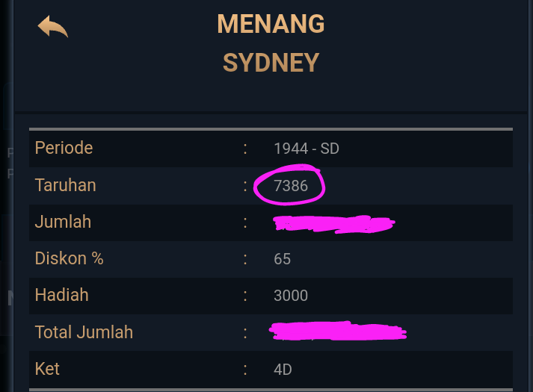Click the MENANG heading
Screen dimensions: 533x392
point(271,25)
